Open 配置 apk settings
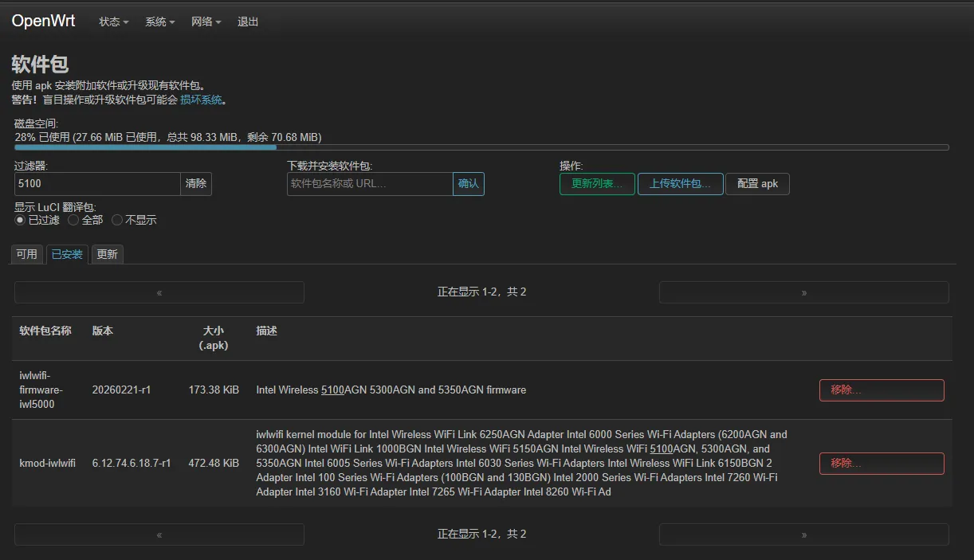974x560 pixels. [757, 184]
